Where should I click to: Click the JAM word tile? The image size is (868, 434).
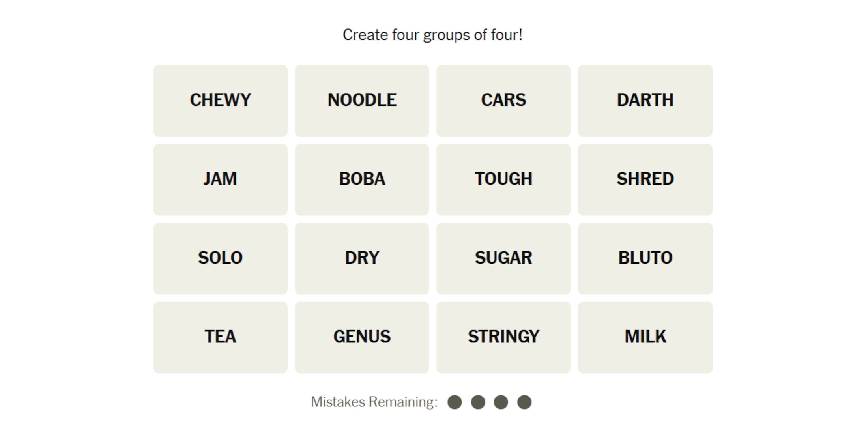pos(220,180)
